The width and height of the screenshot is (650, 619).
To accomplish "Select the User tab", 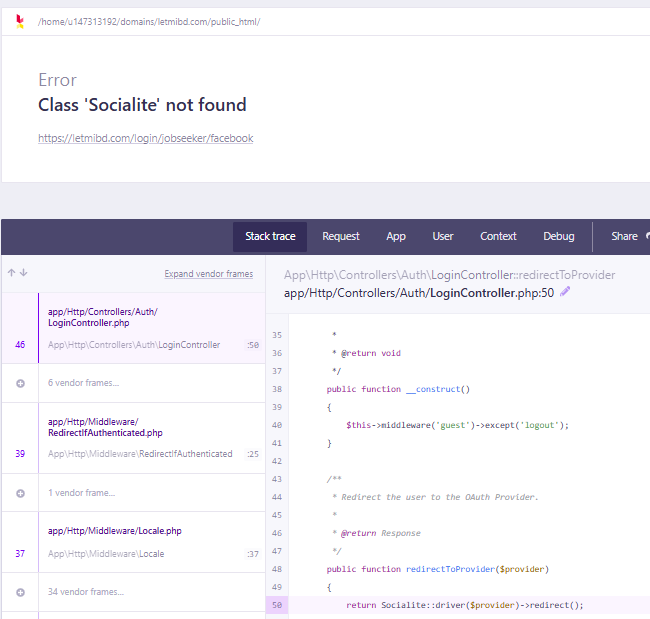I will [x=443, y=236].
